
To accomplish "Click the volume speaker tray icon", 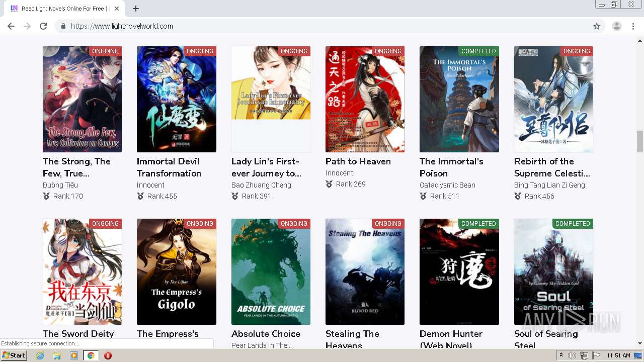I will tap(572, 355).
